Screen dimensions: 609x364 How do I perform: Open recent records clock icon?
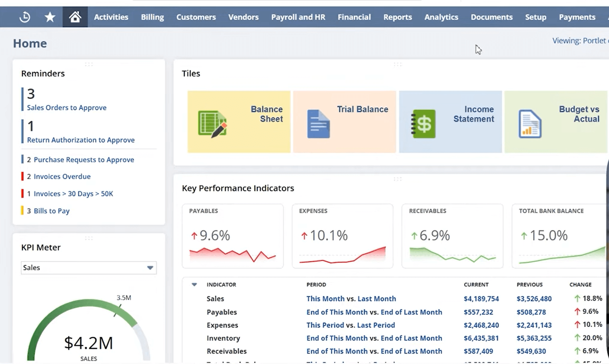point(24,17)
